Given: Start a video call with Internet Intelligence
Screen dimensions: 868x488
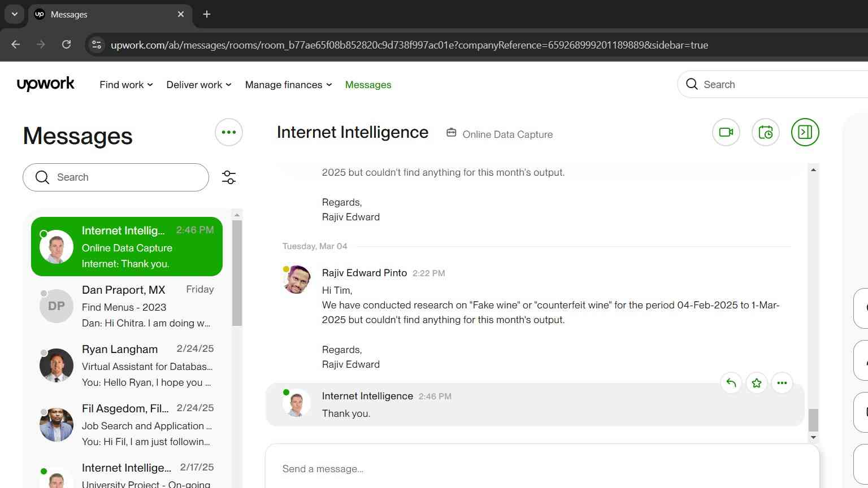Looking at the screenshot, I should pyautogui.click(x=726, y=132).
